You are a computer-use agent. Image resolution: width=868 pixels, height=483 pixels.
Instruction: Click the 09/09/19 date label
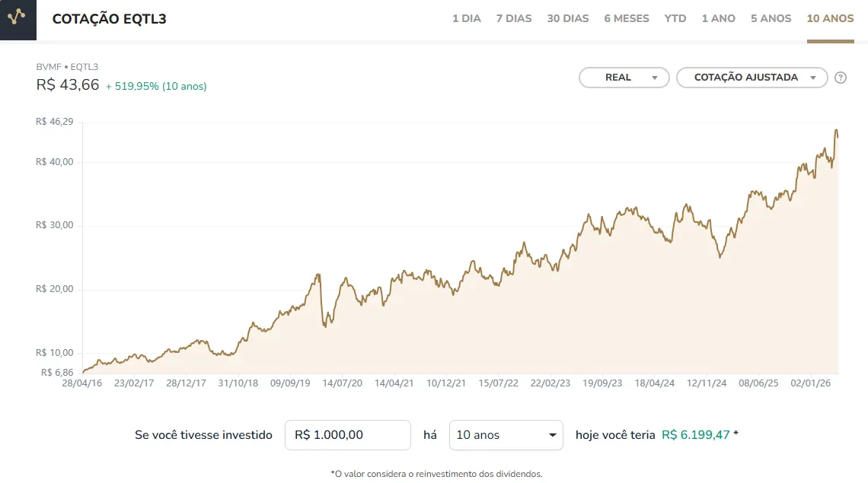coord(290,383)
